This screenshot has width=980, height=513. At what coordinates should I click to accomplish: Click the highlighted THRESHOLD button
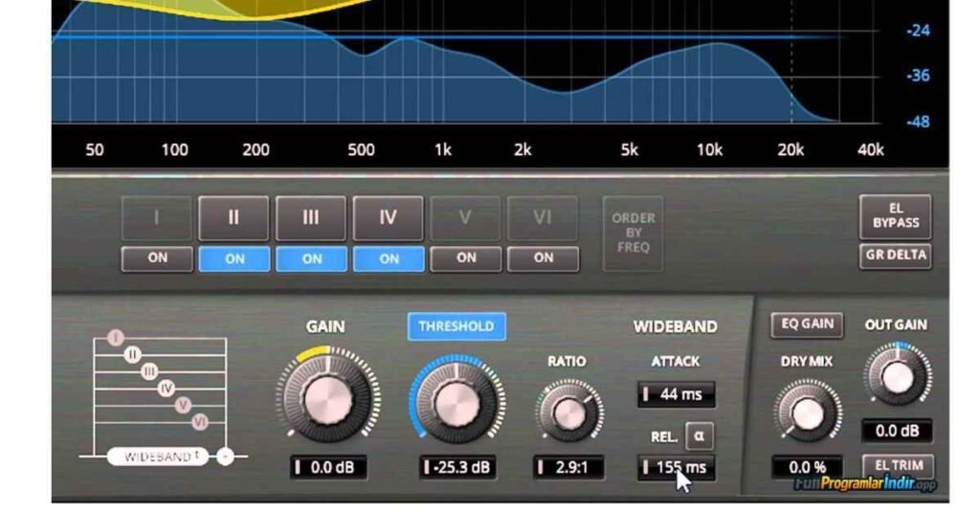[457, 326]
